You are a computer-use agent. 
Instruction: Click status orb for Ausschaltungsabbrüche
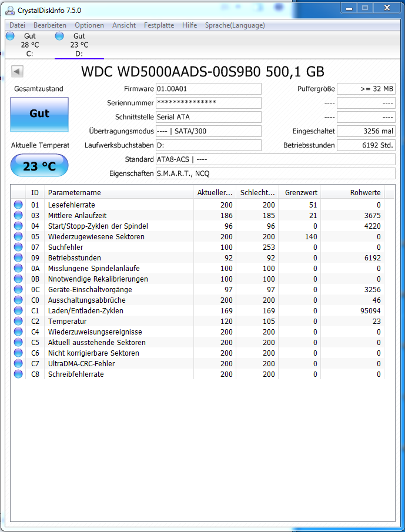pyautogui.click(x=18, y=300)
